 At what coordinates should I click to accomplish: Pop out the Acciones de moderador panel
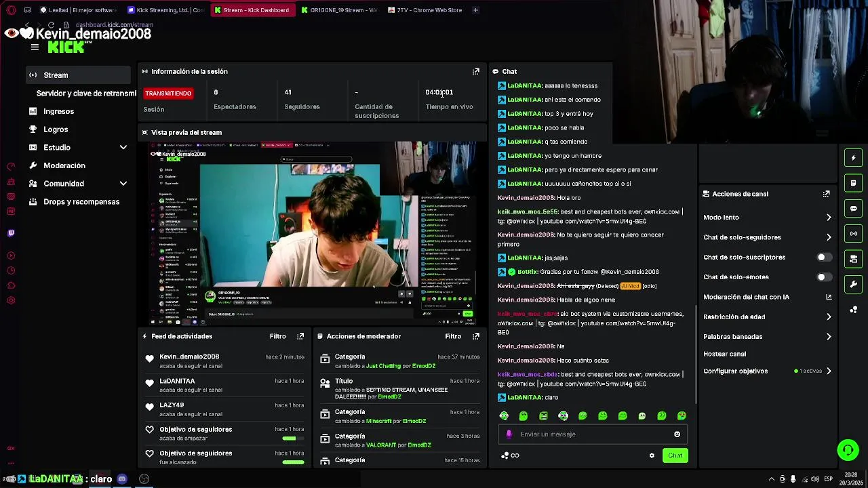[x=475, y=336]
